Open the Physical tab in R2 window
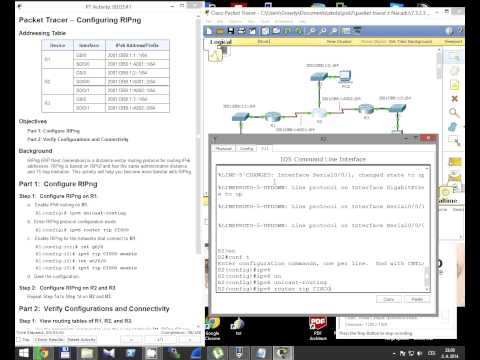 click(224, 148)
